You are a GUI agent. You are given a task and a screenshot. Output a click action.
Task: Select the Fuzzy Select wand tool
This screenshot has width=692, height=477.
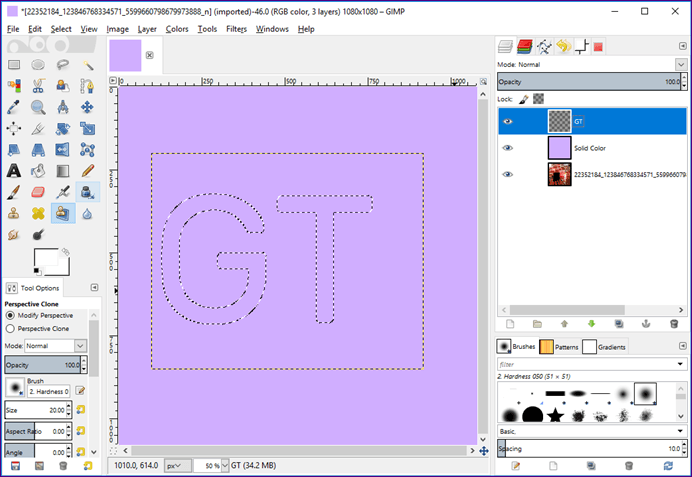pyautogui.click(x=87, y=65)
